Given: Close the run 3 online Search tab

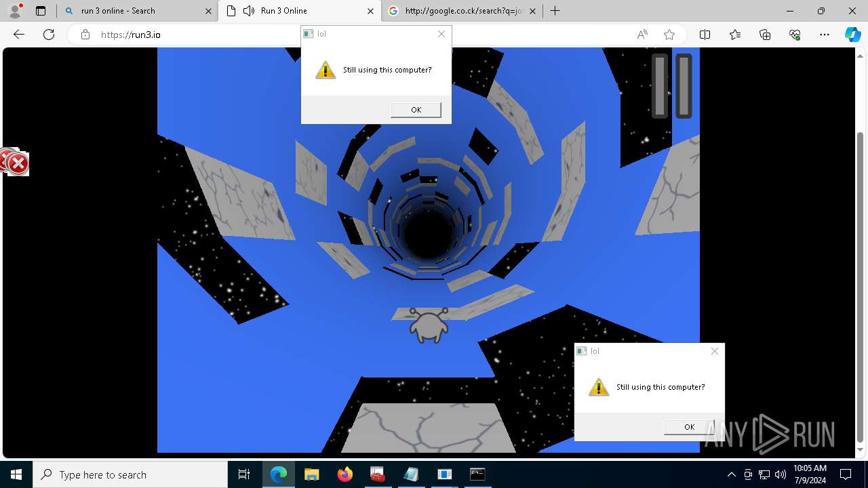Looking at the screenshot, I should click(208, 11).
